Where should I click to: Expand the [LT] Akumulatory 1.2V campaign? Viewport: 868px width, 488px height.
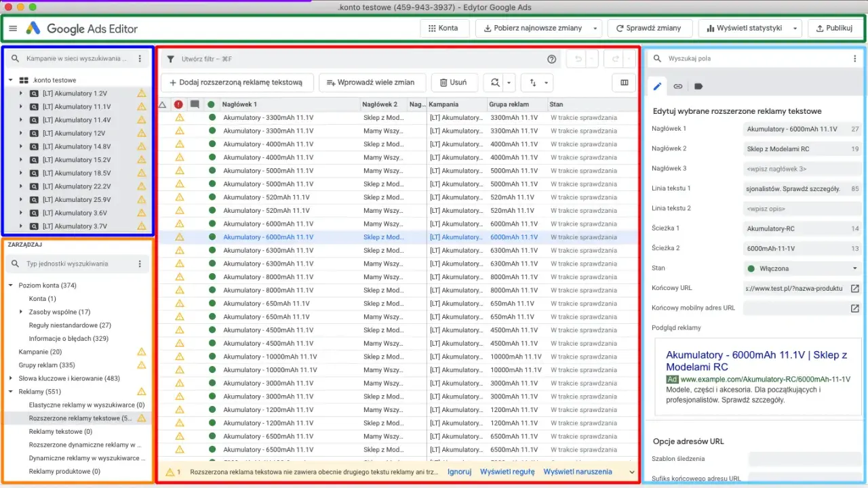[x=21, y=94]
